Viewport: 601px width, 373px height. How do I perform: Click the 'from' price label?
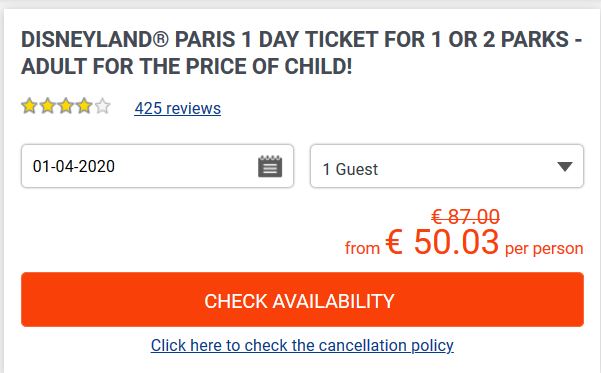click(362, 248)
